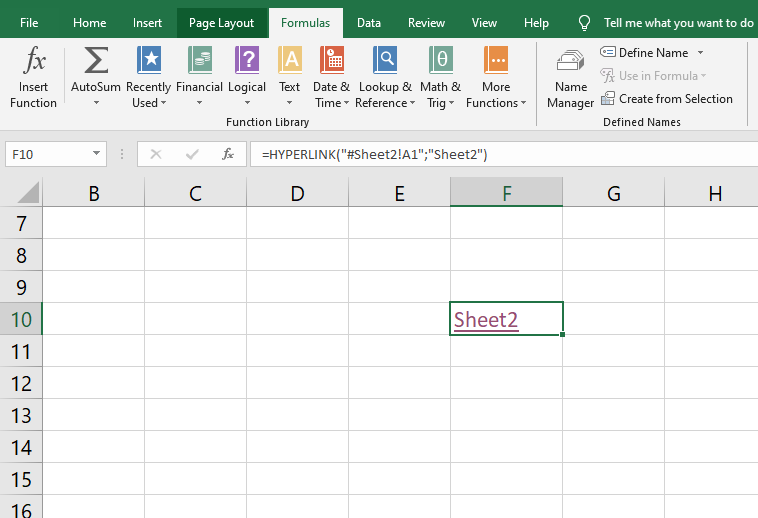Open the Name Box dropdown arrow

97,154
